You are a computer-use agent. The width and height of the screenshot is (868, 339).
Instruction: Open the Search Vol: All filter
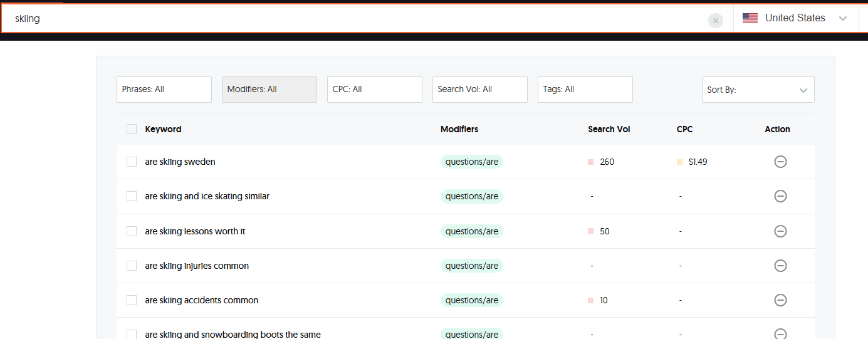pos(480,90)
